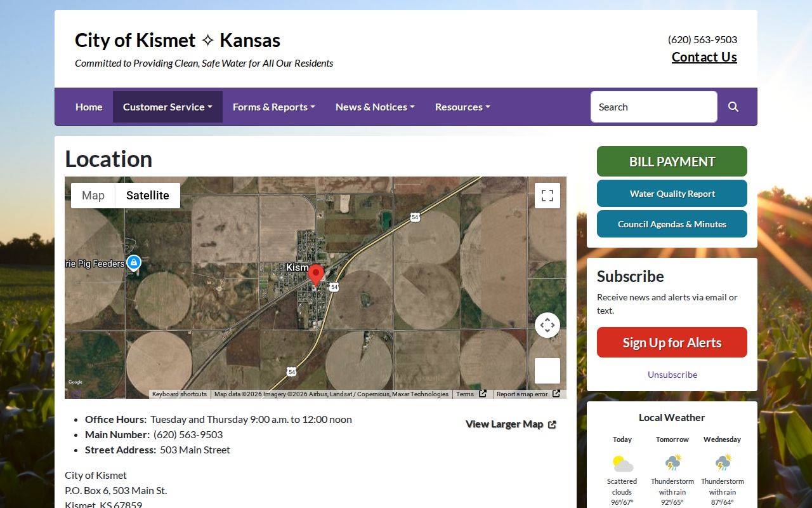
Task: Click the View Larger Map link
Action: coord(511,424)
